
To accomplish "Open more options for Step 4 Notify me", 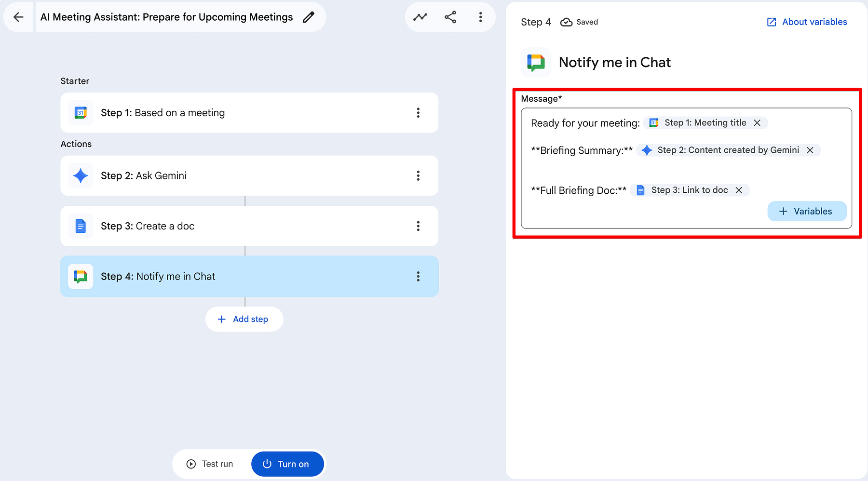I will [418, 276].
